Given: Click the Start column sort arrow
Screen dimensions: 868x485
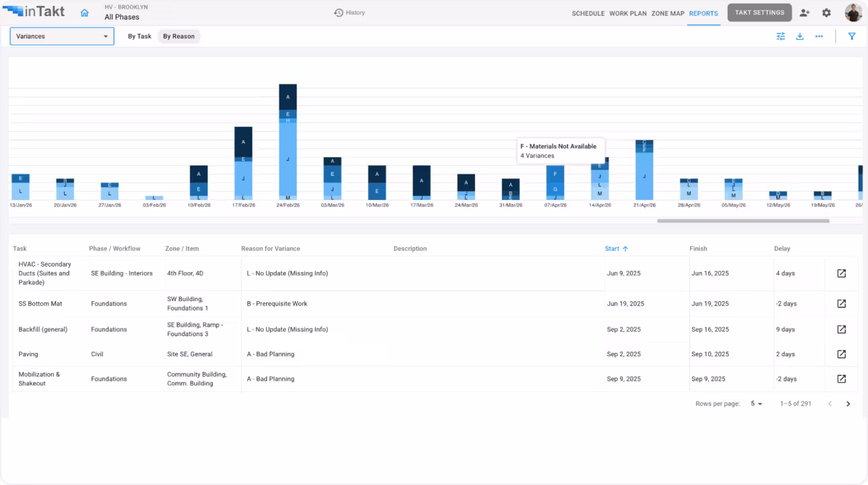Looking at the screenshot, I should [x=625, y=249].
